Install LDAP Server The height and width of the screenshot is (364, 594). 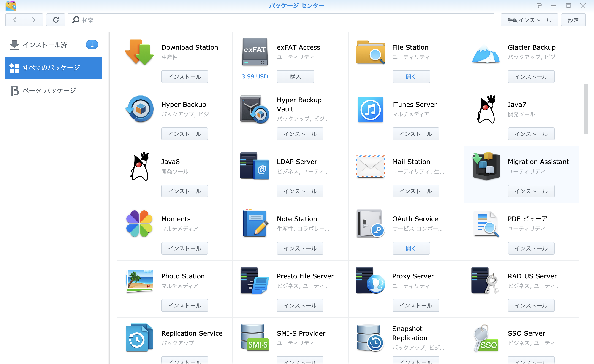pyautogui.click(x=300, y=191)
